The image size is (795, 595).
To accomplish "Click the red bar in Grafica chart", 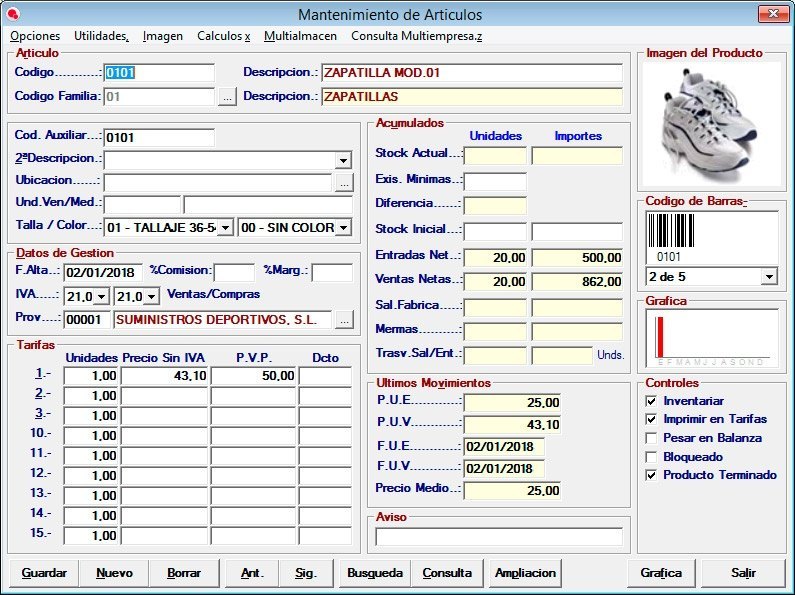I will (660, 336).
